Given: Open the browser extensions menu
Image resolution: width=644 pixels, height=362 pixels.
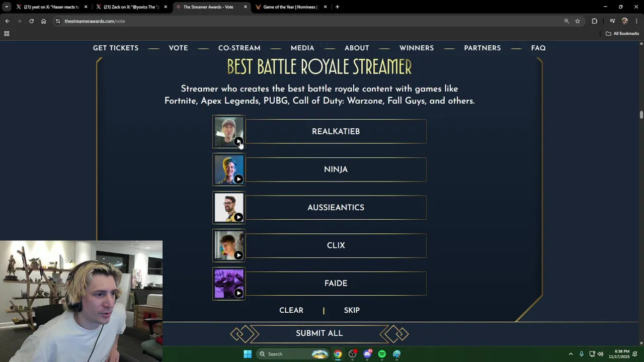Looking at the screenshot, I should (595, 21).
